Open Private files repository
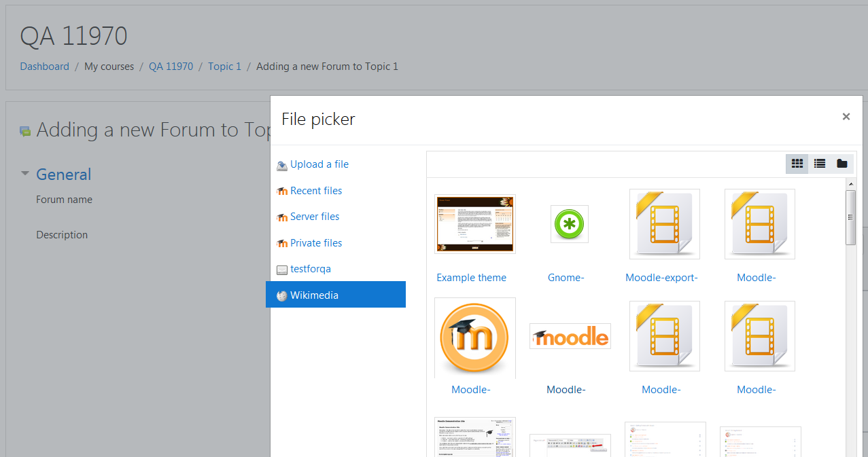This screenshot has height=457, width=868. coord(316,243)
